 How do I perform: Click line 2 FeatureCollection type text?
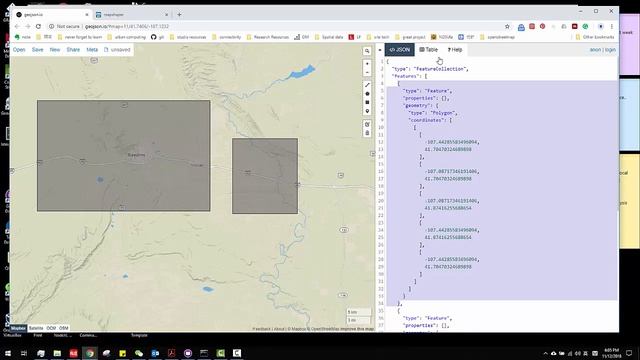coord(430,69)
